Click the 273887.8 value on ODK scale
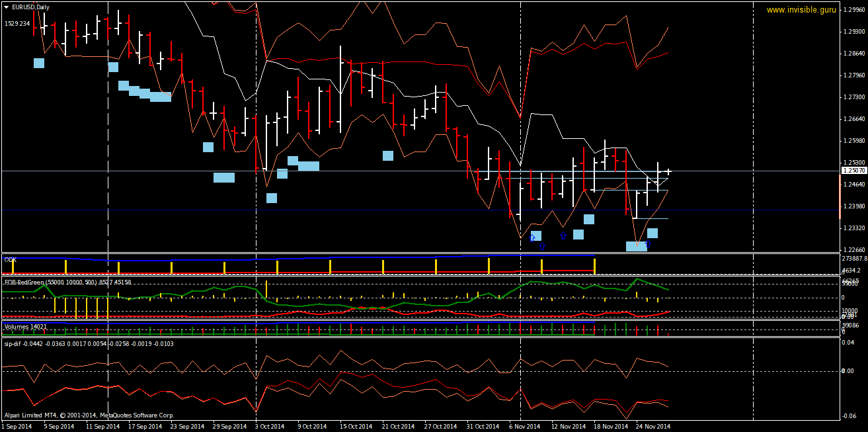 tap(853, 258)
